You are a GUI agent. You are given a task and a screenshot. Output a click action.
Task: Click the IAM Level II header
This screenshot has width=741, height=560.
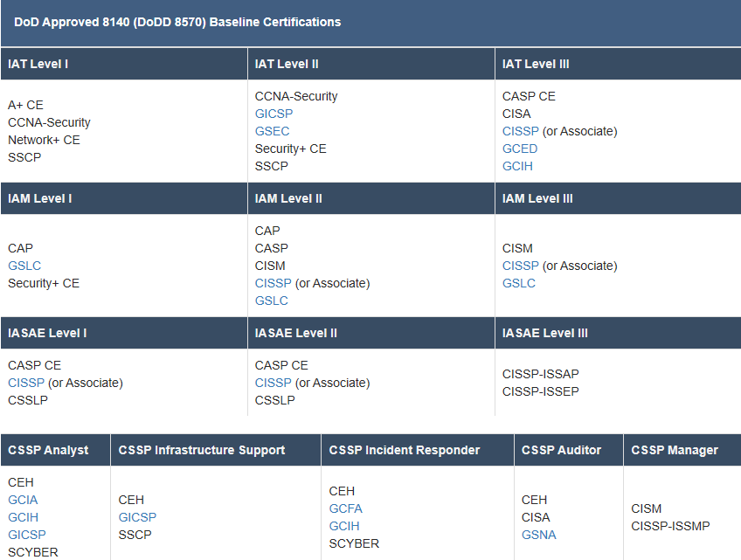(x=371, y=198)
